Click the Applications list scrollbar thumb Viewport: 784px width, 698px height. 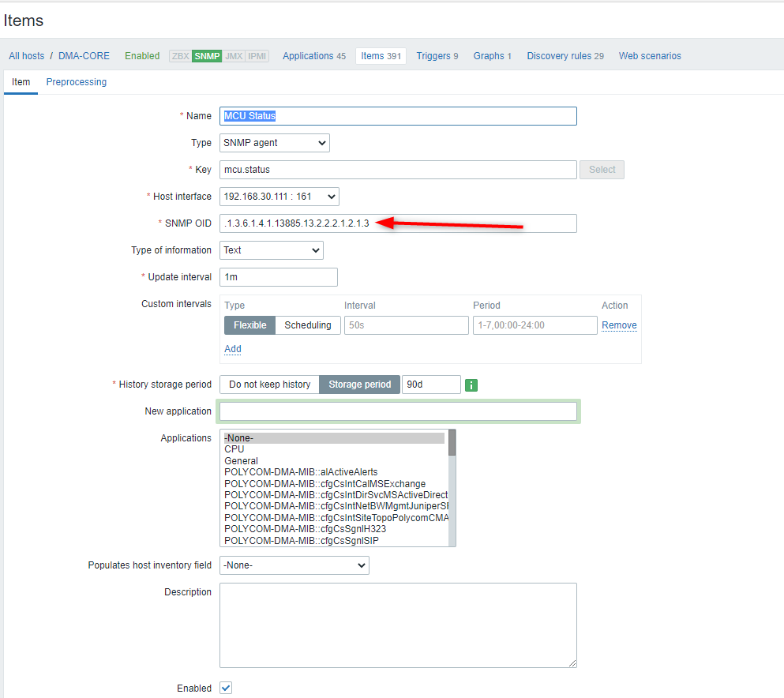[x=452, y=442]
